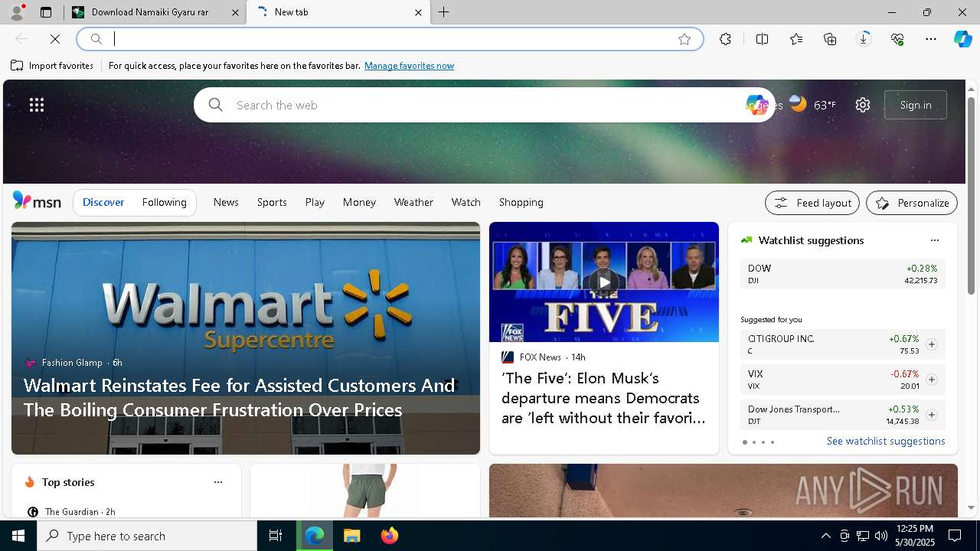Open the Extensions puzzle icon

coord(725,39)
